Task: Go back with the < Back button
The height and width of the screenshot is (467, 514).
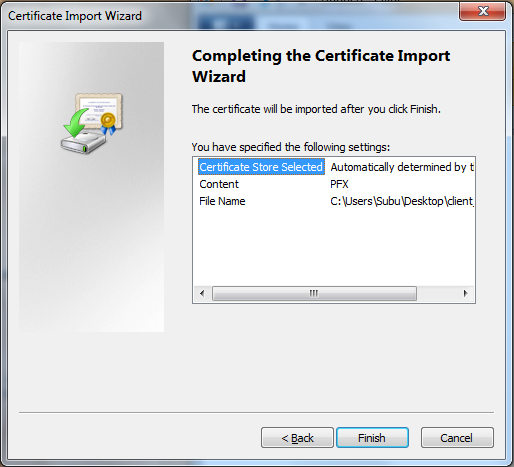Action: tap(297, 438)
